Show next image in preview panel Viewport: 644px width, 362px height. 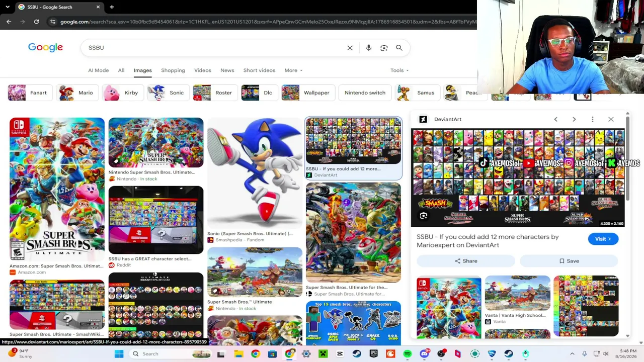click(x=574, y=119)
